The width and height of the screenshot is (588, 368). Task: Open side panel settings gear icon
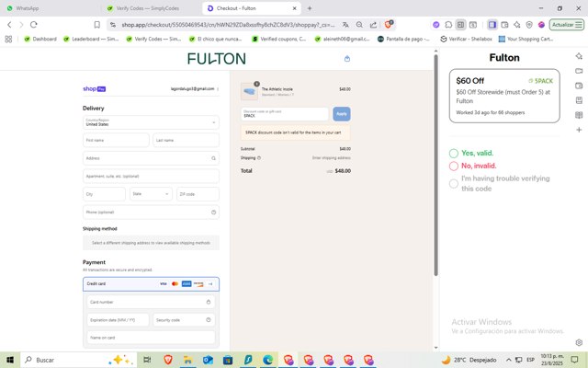[579, 342]
